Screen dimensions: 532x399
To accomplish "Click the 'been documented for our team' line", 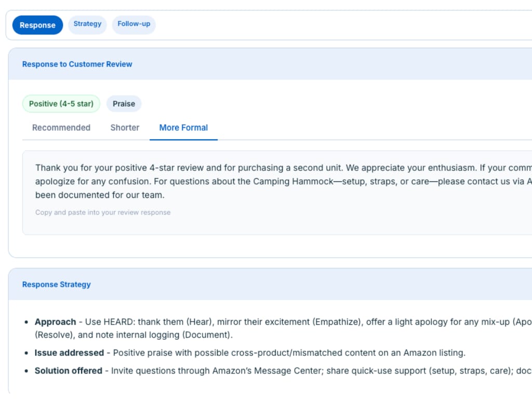I will point(100,195).
